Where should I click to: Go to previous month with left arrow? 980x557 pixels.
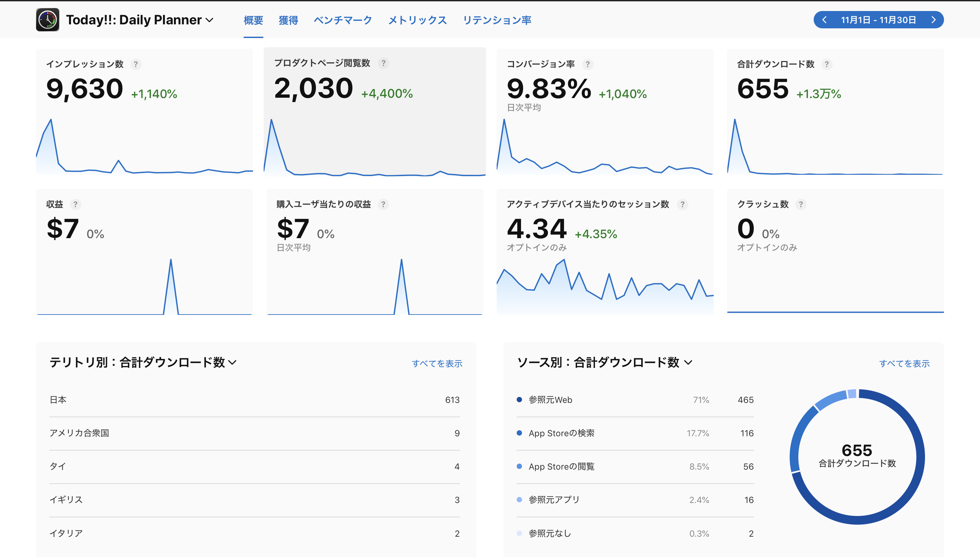[x=824, y=20]
